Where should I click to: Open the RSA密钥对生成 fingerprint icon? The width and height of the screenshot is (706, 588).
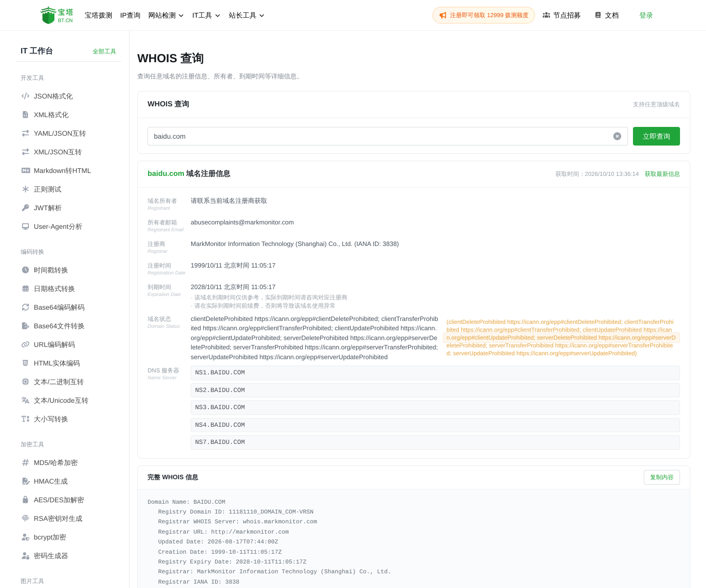25,518
